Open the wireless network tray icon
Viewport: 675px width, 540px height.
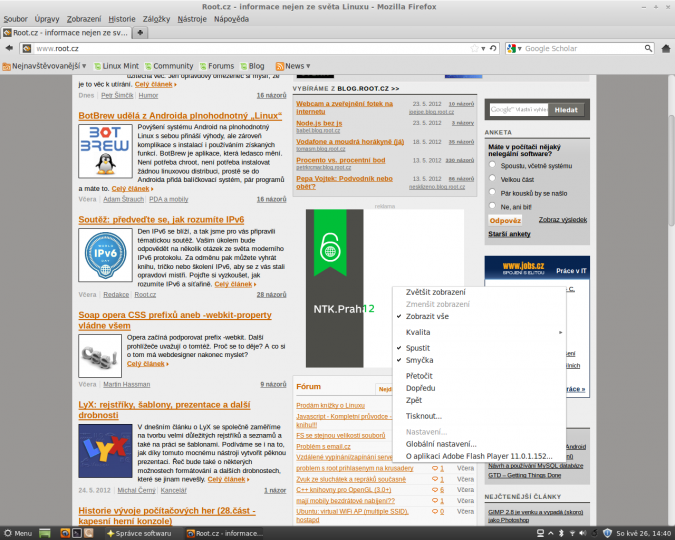[x=572, y=533]
